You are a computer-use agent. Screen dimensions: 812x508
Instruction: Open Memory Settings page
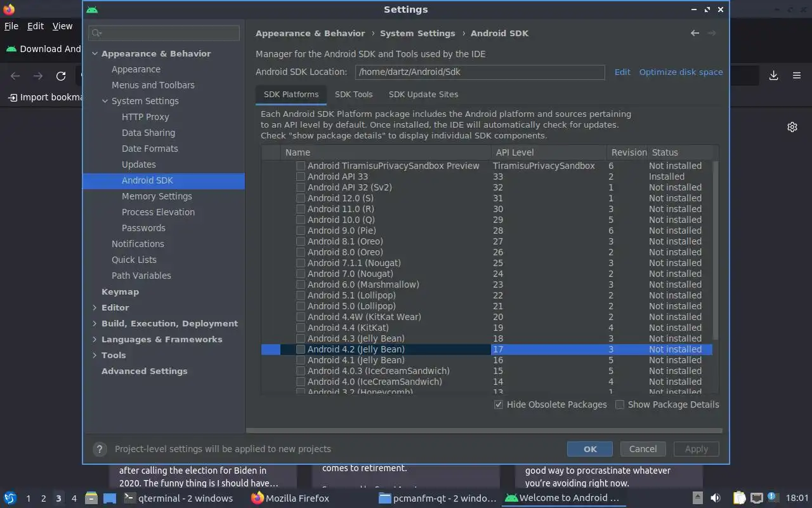pyautogui.click(x=157, y=196)
